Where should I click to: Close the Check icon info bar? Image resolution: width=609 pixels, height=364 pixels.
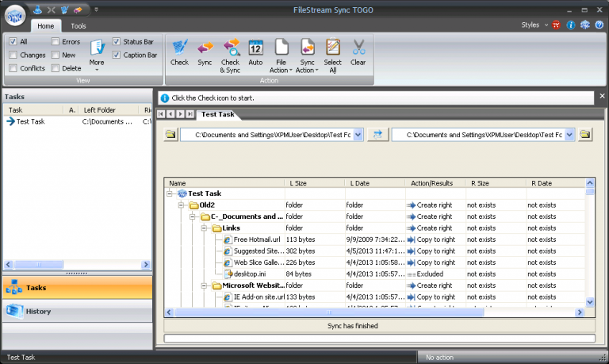(x=602, y=96)
